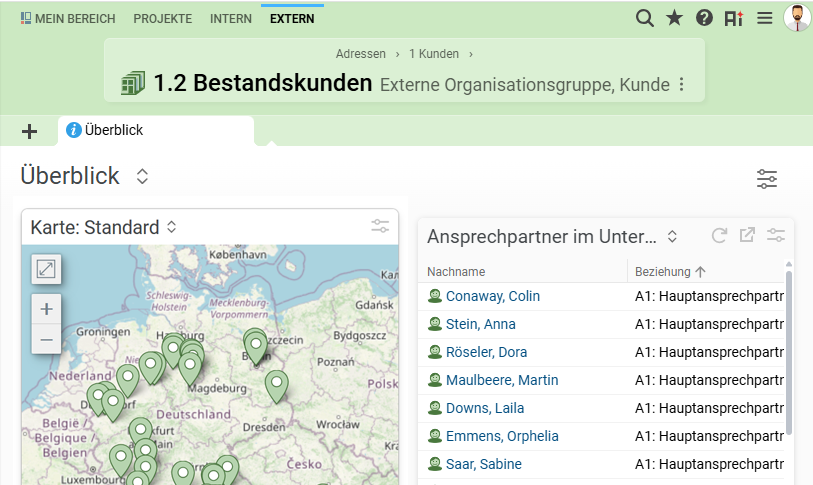This screenshot has width=813, height=485.
Task: Open contact Conaway, Colin
Action: click(492, 296)
